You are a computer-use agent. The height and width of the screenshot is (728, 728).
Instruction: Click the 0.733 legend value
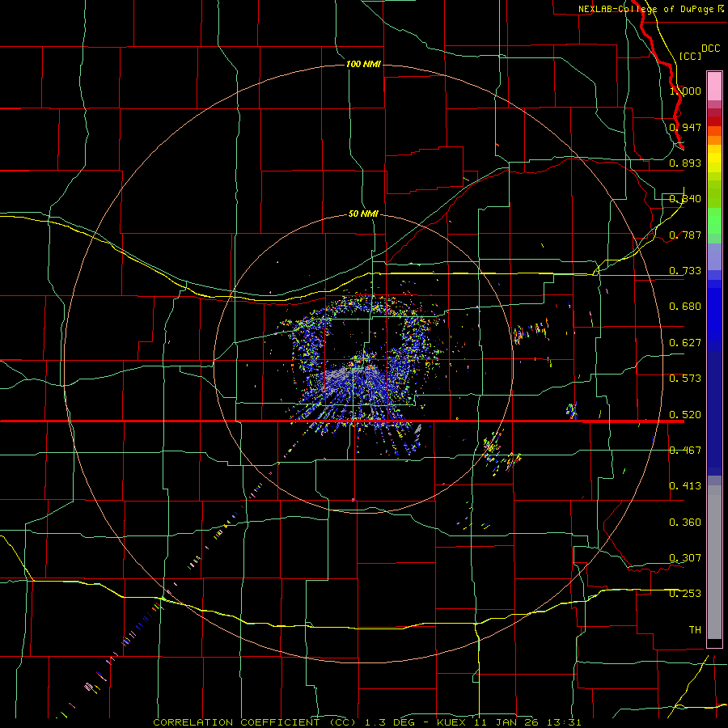[685, 271]
